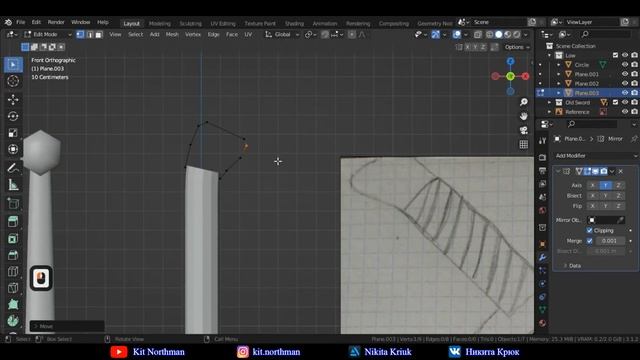Enable face select mode

tap(99, 35)
